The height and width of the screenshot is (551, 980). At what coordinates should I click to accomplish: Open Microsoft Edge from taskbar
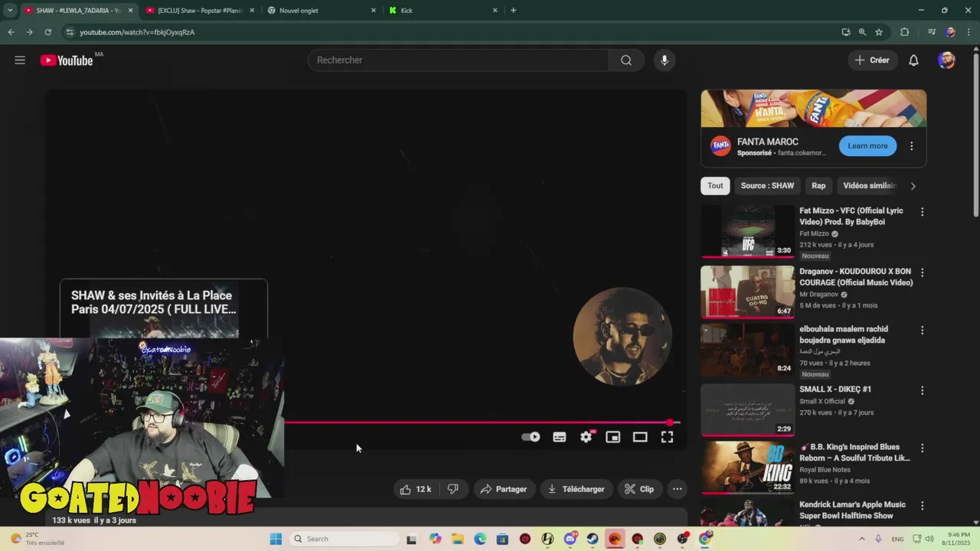480,539
